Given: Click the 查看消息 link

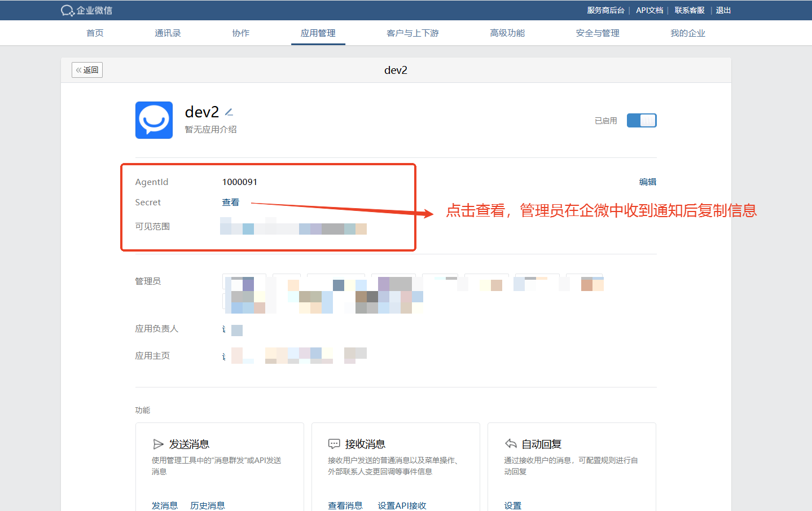Looking at the screenshot, I should coord(345,505).
